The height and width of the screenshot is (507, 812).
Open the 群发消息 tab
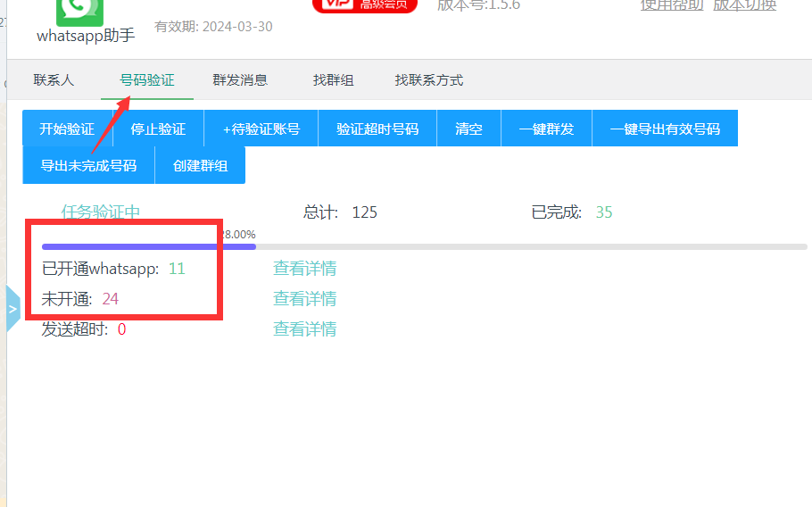(240, 80)
